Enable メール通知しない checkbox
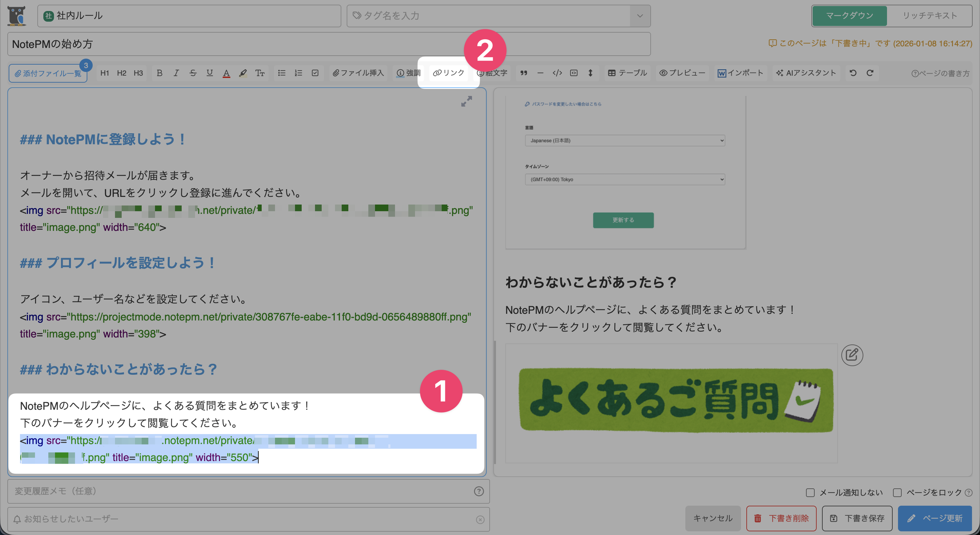Viewport: 980px width, 535px height. (810, 492)
